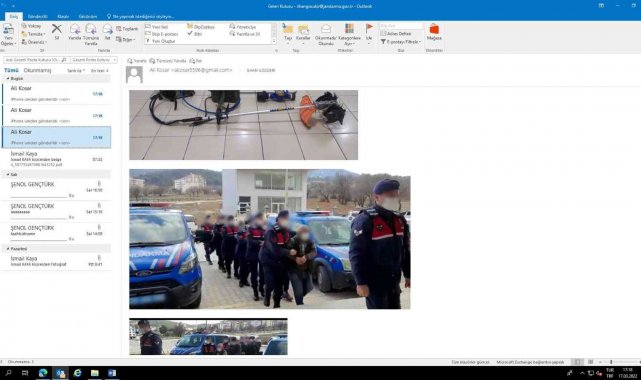Select the Yanıtla ve Sil quick step

245,34
